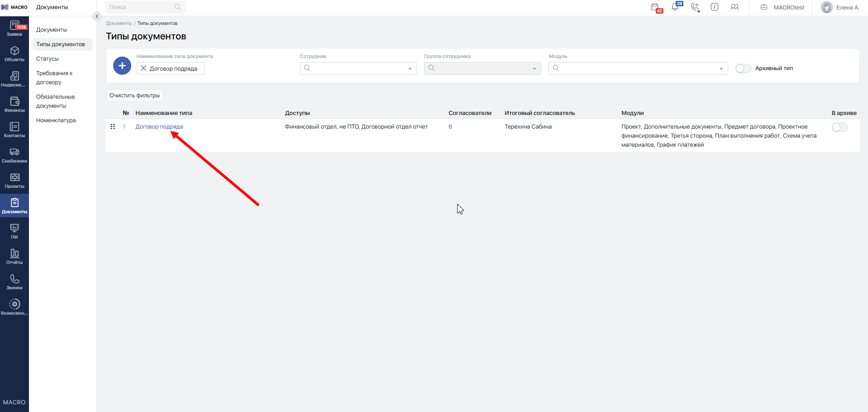The height and width of the screenshot is (412, 868).
Task: Open Номенклатура menu item
Action: click(x=56, y=120)
